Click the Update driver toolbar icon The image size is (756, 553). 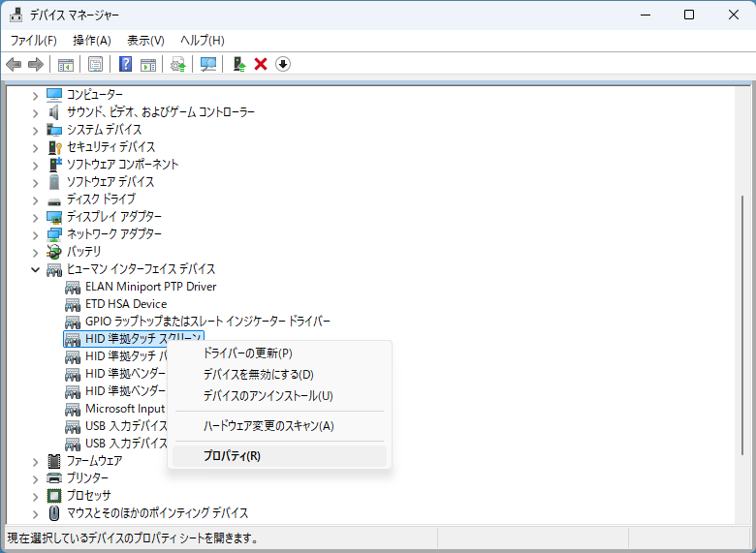(178, 64)
